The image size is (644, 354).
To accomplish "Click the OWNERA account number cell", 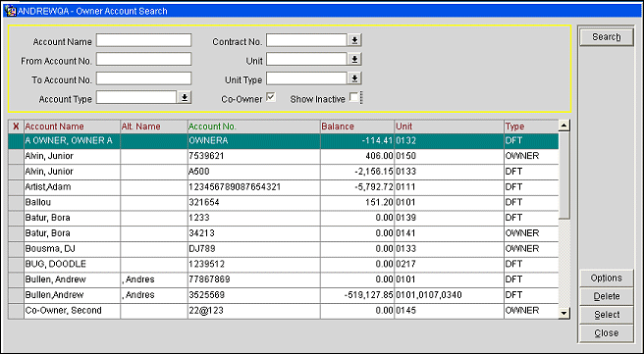I will pos(254,140).
